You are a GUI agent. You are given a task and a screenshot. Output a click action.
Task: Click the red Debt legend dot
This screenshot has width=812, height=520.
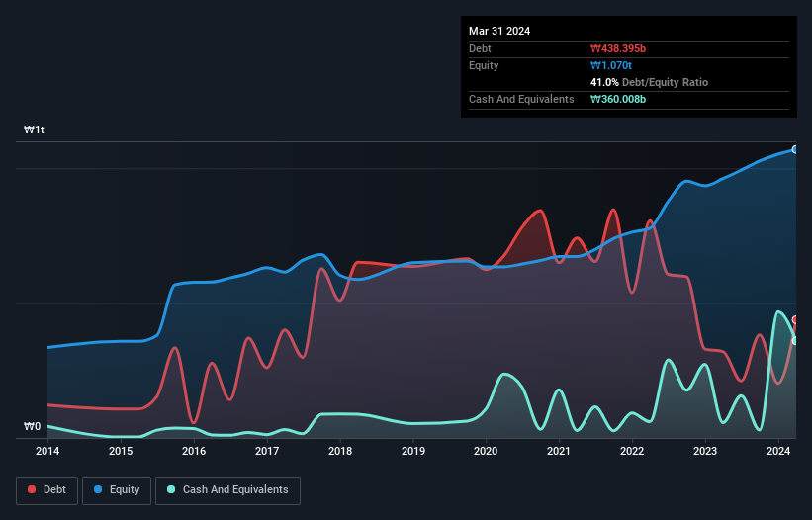point(32,489)
